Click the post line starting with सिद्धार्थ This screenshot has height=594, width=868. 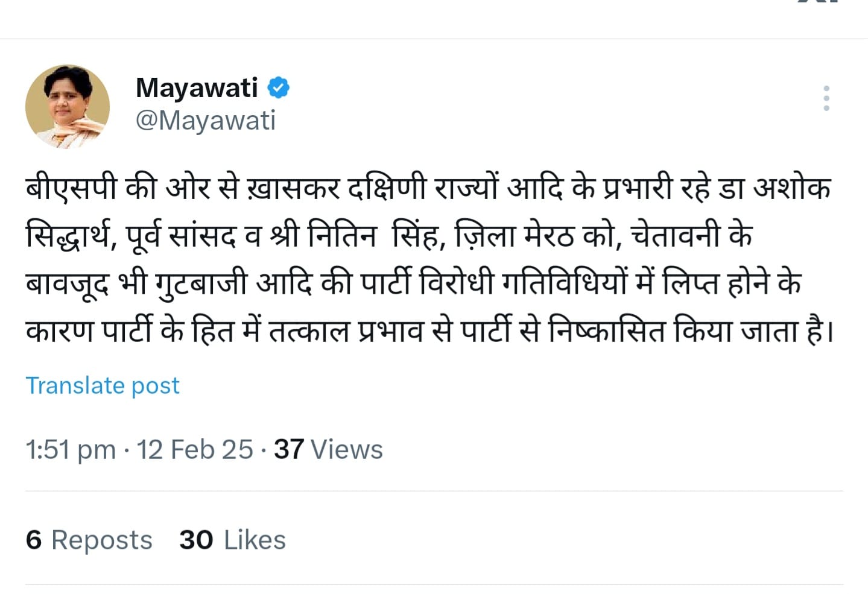389,235
